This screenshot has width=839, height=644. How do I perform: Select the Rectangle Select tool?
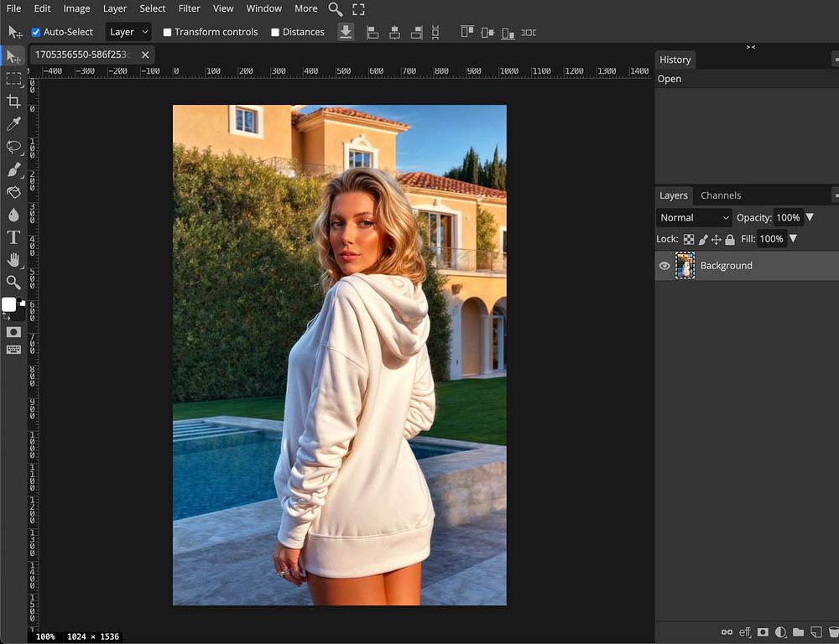click(x=14, y=79)
